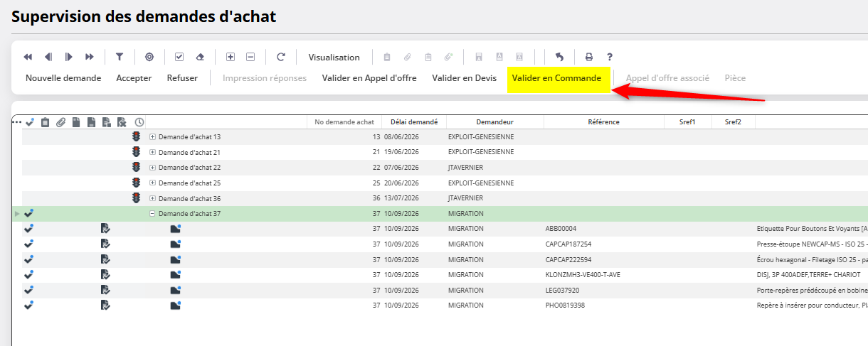The height and width of the screenshot is (346, 868).
Task: Click Valider en Commande
Action: 556,78
